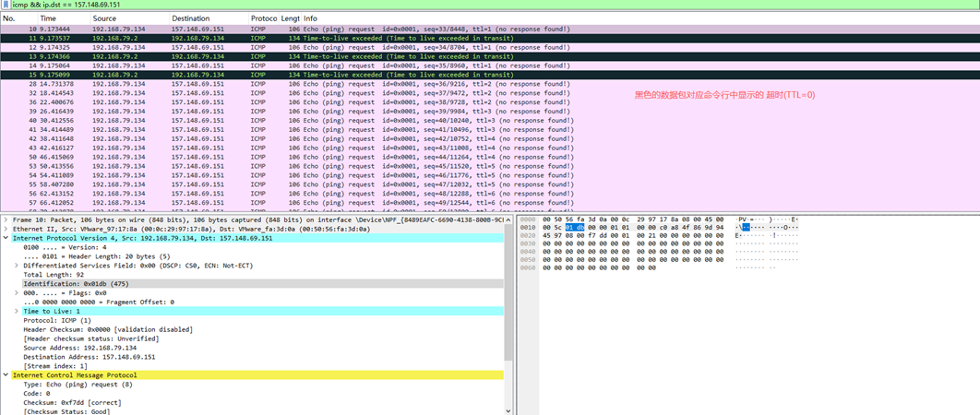The height and width of the screenshot is (415, 980).
Task: Collapse the Internet Protocol Version 4 section
Action: 6,238
